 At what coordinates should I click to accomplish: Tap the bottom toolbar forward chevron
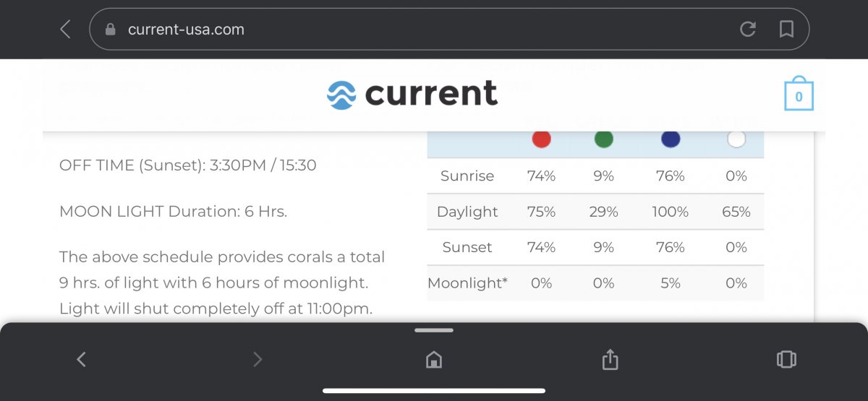coord(258,359)
